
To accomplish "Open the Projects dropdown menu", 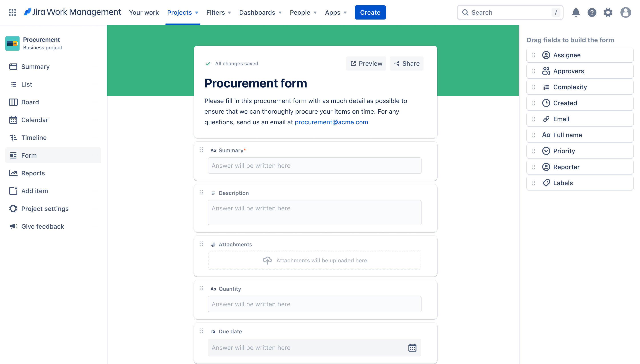I will click(182, 12).
